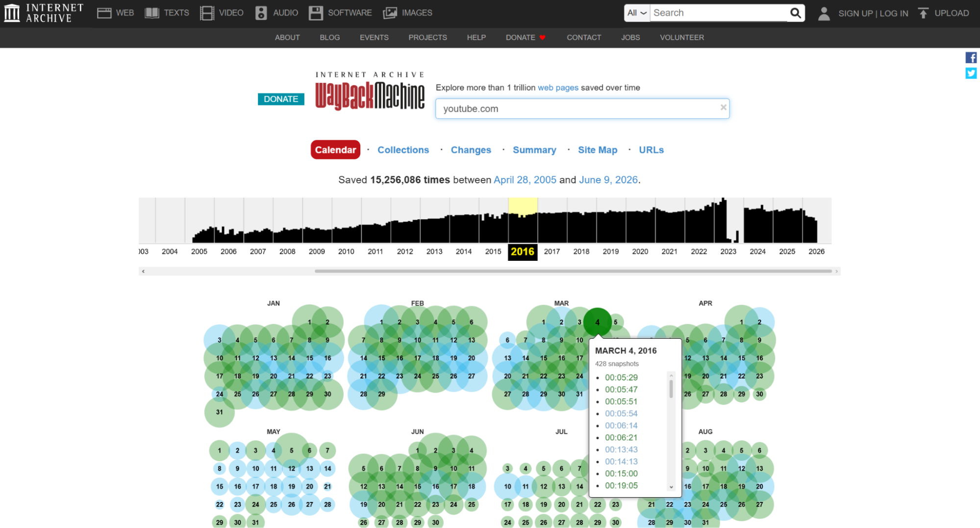Focus the top Search box

pos(719,13)
